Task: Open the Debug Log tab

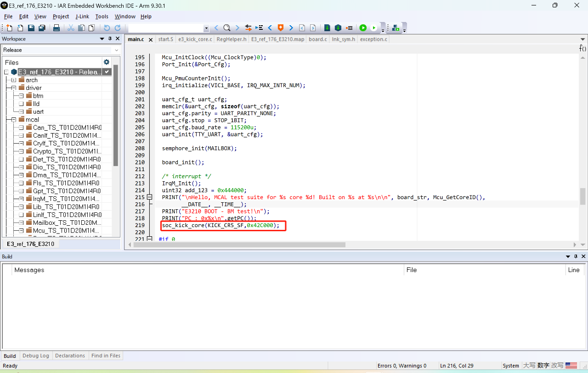Action: 35,356
